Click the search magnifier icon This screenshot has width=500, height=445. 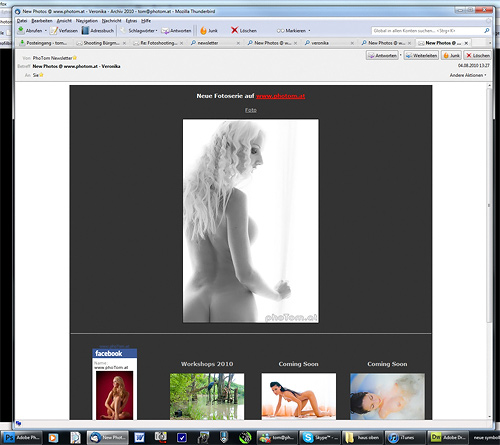[x=487, y=31]
